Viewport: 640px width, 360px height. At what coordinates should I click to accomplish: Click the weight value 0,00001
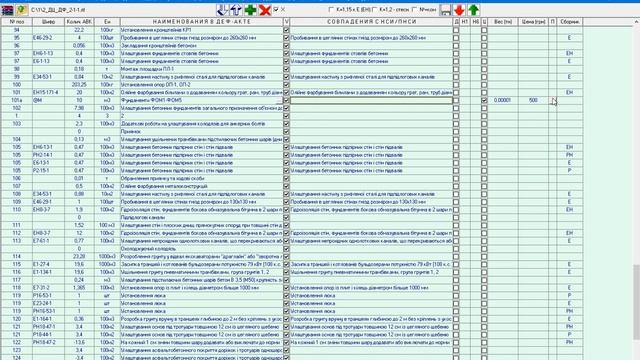coord(503,100)
